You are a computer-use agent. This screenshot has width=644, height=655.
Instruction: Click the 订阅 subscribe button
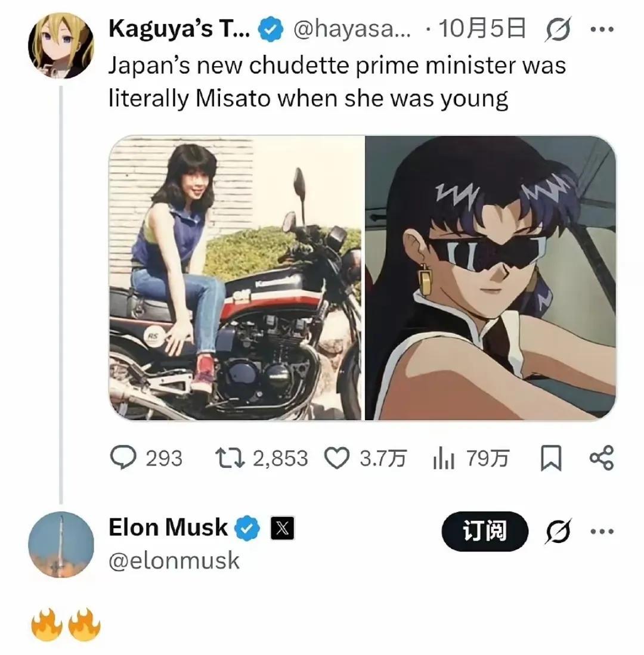(485, 530)
